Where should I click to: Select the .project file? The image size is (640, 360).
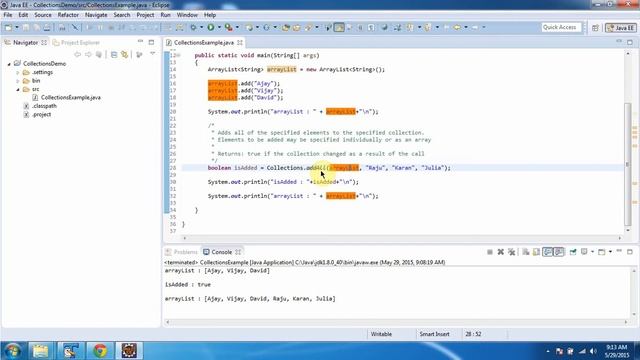pos(41,115)
